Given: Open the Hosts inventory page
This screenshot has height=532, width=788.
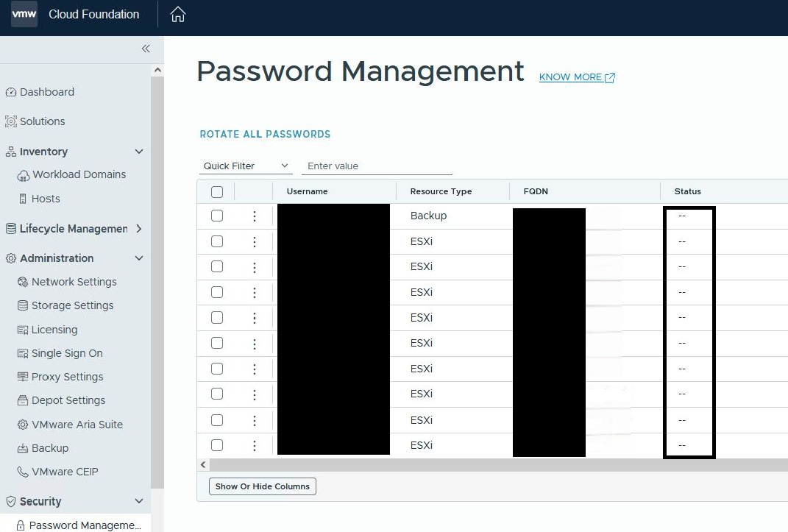Looking at the screenshot, I should tap(46, 199).
